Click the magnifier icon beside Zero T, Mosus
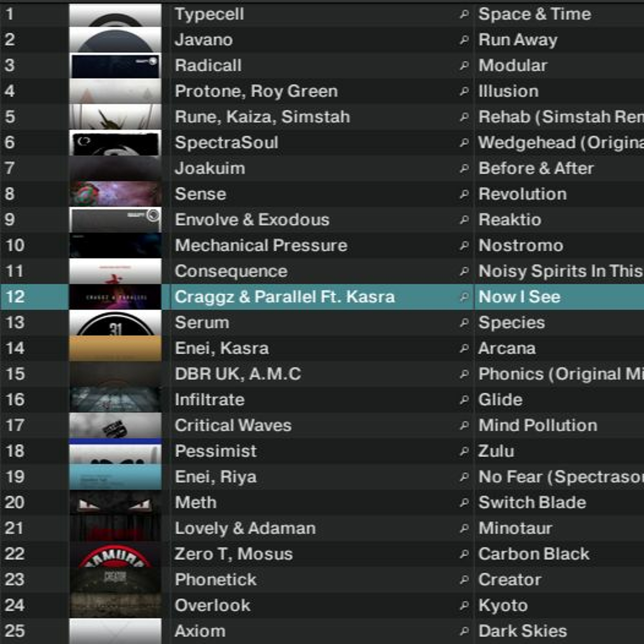Screen dimensions: 644x644 (464, 554)
